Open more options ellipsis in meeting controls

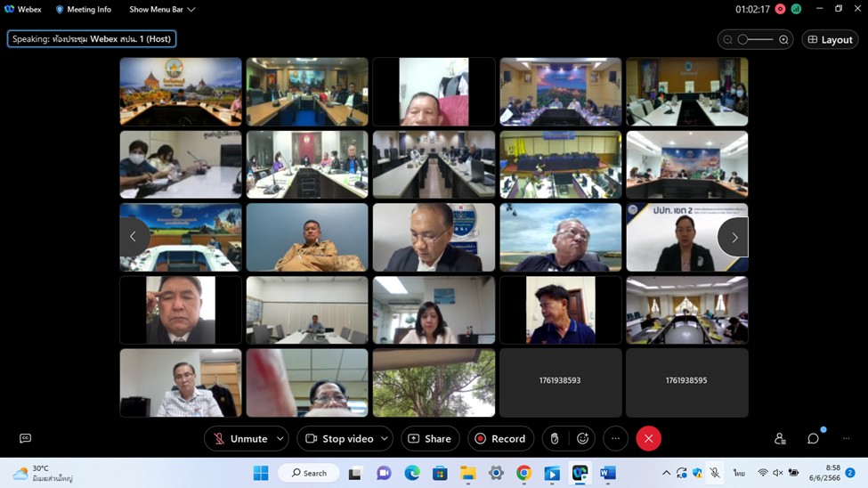[x=615, y=438]
